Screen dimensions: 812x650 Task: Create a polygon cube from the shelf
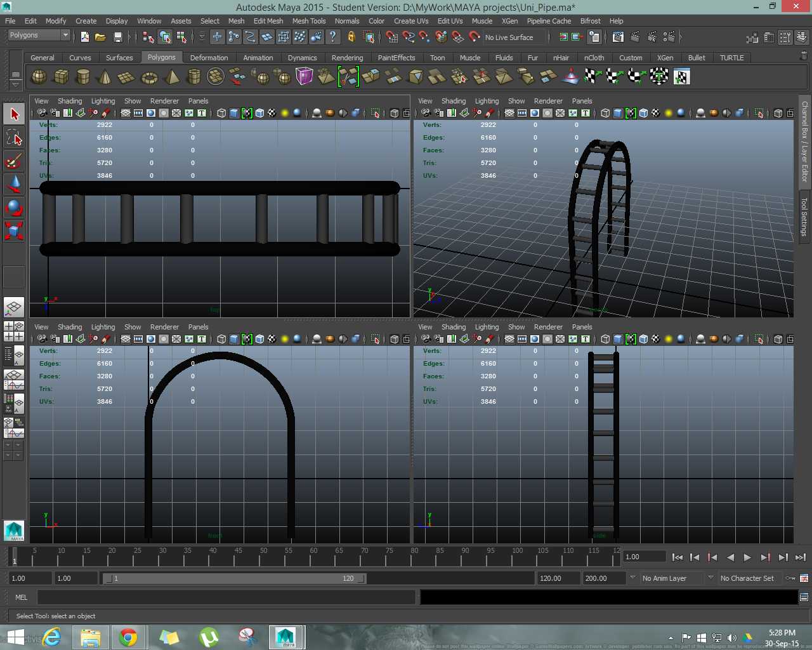(61, 77)
